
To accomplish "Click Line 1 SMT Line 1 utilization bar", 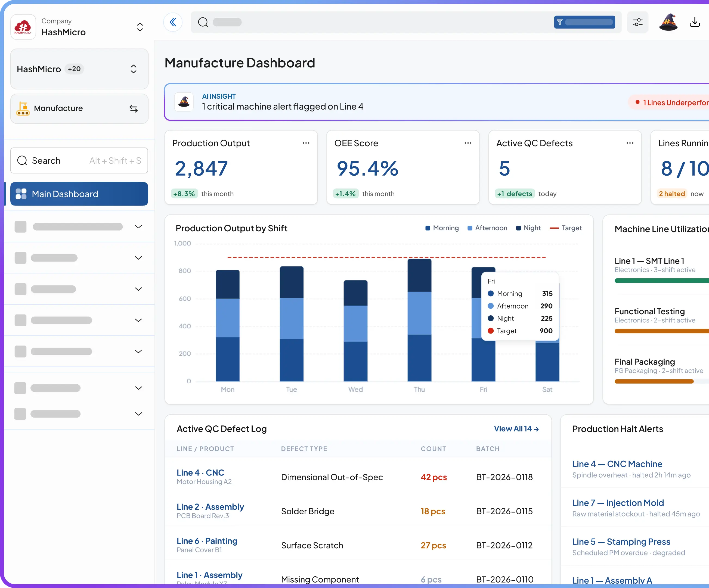I will (x=662, y=281).
